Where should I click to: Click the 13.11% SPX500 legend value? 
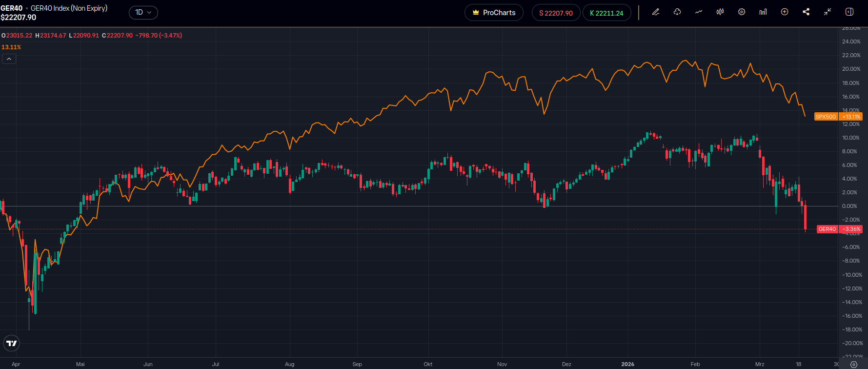tap(11, 47)
